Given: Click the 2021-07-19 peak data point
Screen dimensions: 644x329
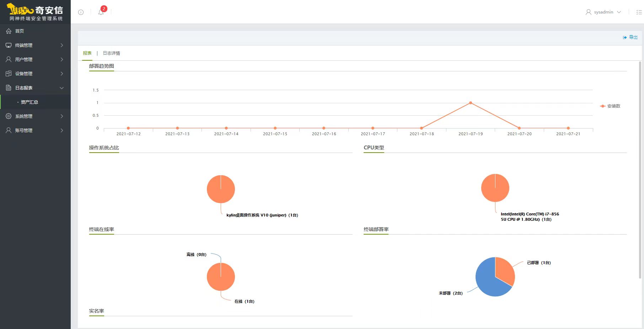Looking at the screenshot, I should [471, 103].
